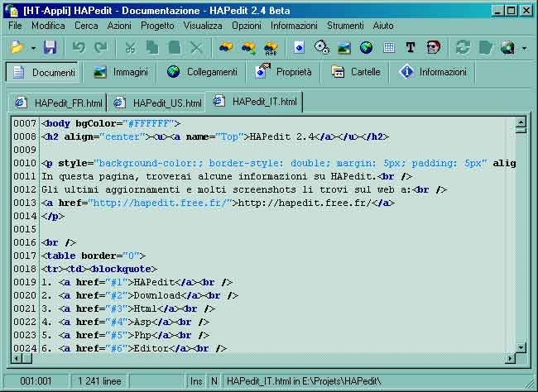Click the Redo arrow icon
The image size is (538, 392).
click(101, 47)
